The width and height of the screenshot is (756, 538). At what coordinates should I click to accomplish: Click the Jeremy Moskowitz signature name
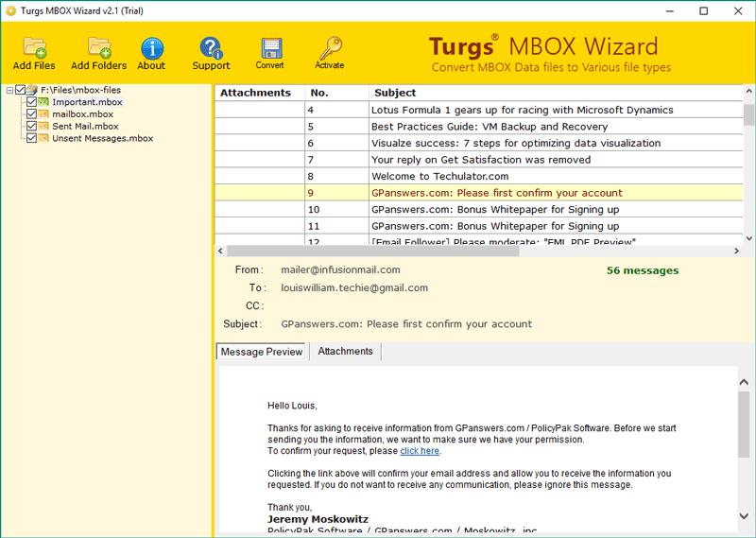pyautogui.click(x=318, y=519)
